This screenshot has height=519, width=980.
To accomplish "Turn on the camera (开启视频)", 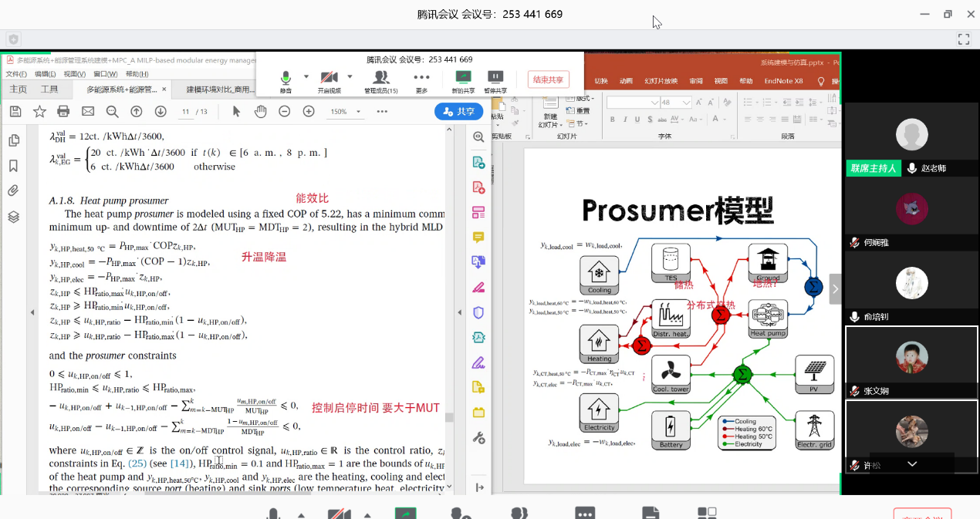I will [x=329, y=82].
